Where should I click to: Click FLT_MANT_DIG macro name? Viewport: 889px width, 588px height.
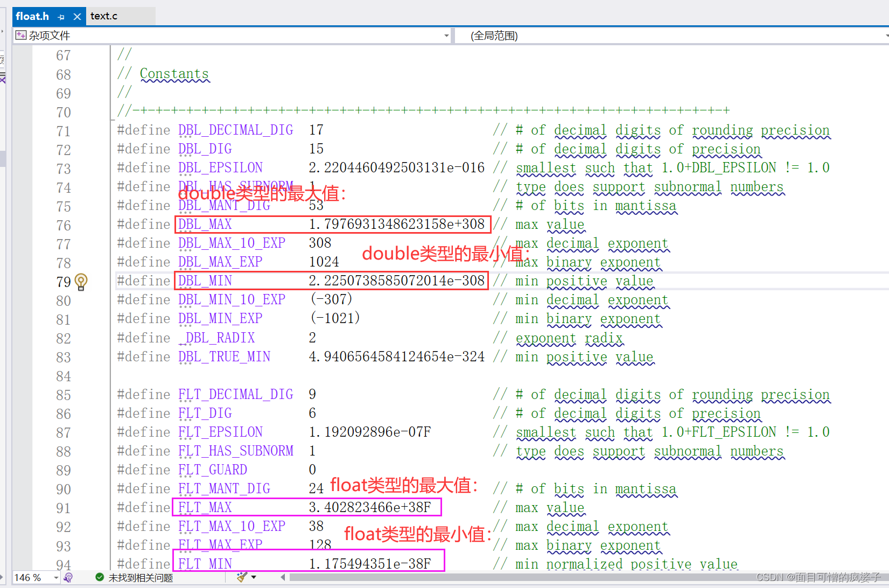pos(225,488)
